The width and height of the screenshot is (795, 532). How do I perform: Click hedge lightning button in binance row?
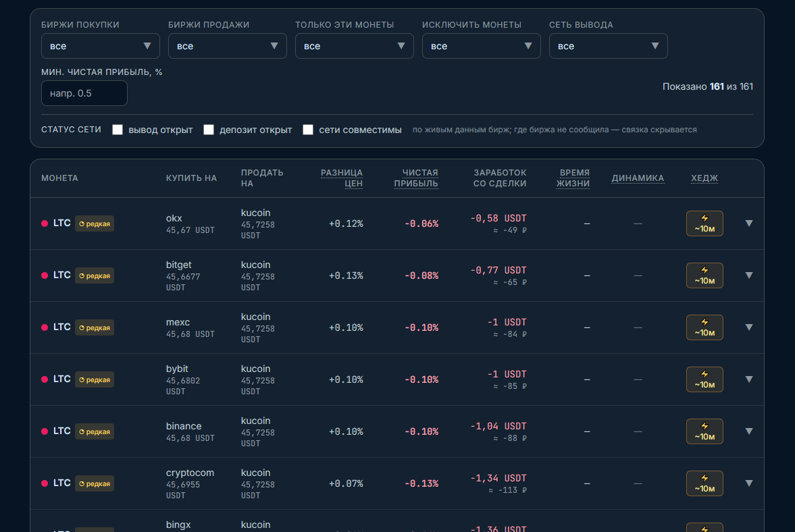coord(704,431)
